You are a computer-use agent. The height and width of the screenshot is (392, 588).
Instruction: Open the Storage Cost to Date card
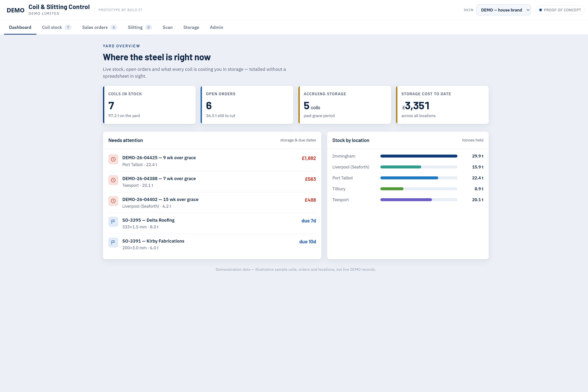(442, 105)
